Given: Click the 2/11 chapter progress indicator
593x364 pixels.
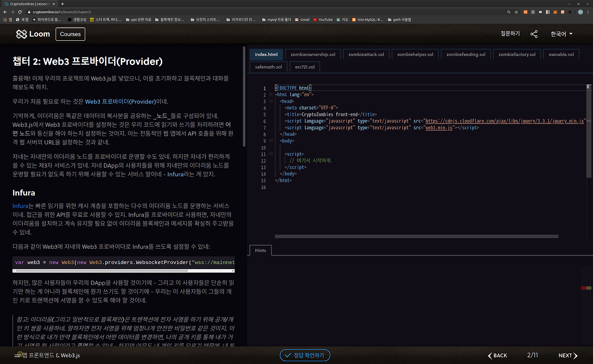Looking at the screenshot, I should (533, 355).
